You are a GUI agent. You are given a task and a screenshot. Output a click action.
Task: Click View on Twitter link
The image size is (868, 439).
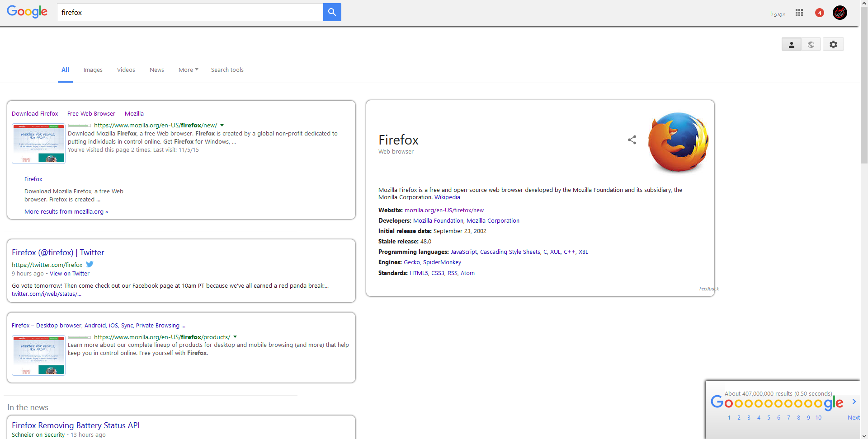click(x=70, y=274)
